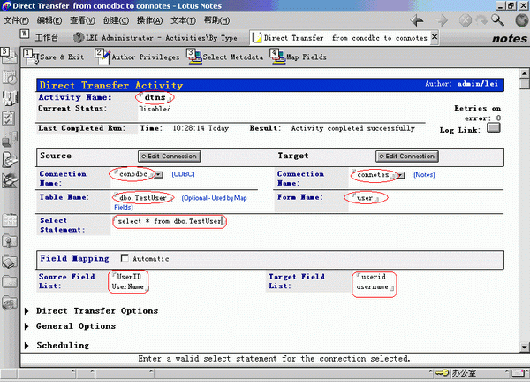The width and height of the screenshot is (530, 382).
Task: Click the Select Statement input field
Action: click(169, 221)
